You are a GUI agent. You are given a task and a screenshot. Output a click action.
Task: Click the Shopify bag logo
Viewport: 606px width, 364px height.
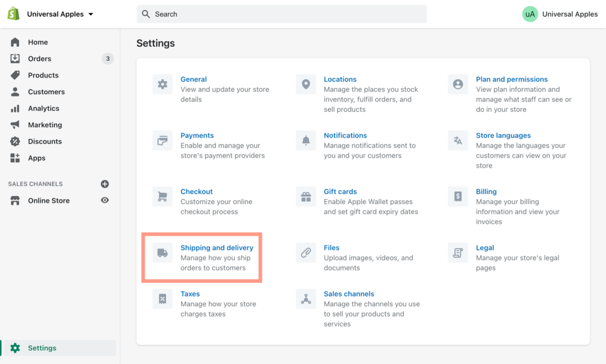click(14, 14)
